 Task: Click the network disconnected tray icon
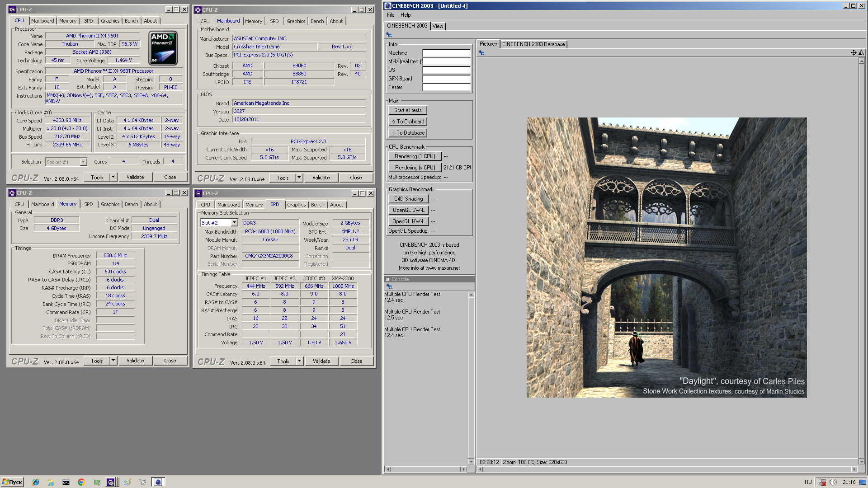pos(822,482)
